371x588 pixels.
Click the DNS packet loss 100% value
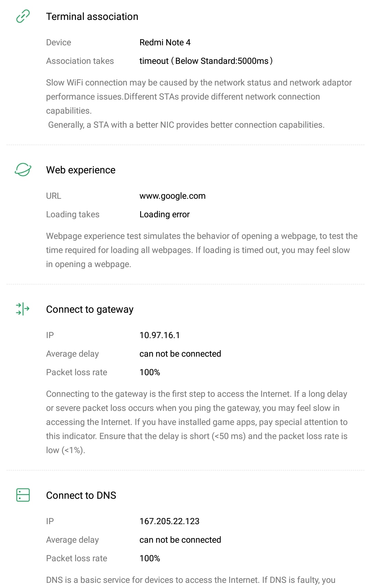point(150,558)
